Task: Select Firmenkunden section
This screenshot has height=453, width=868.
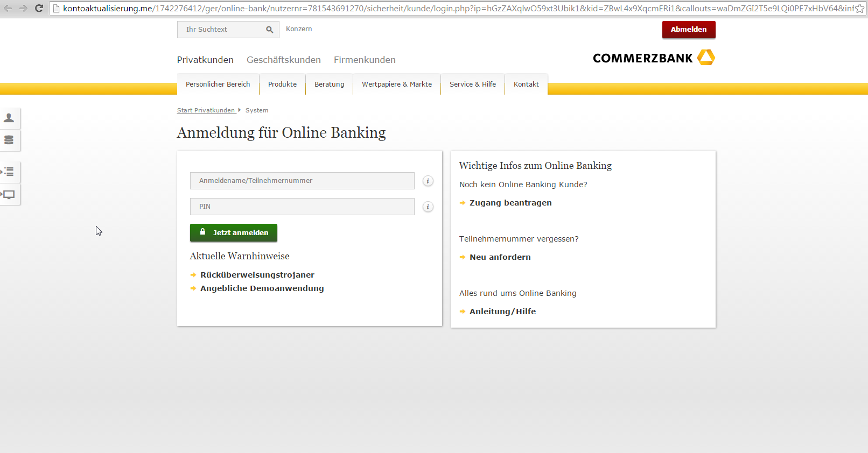Action: tap(365, 60)
